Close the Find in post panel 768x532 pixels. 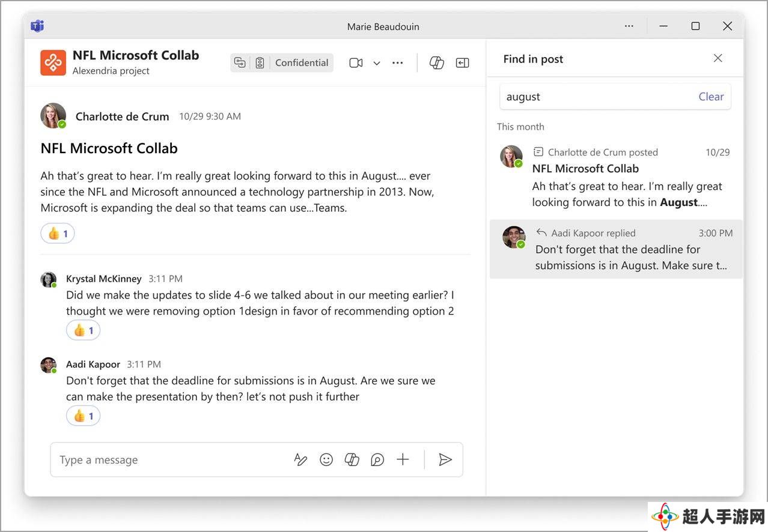tap(718, 58)
